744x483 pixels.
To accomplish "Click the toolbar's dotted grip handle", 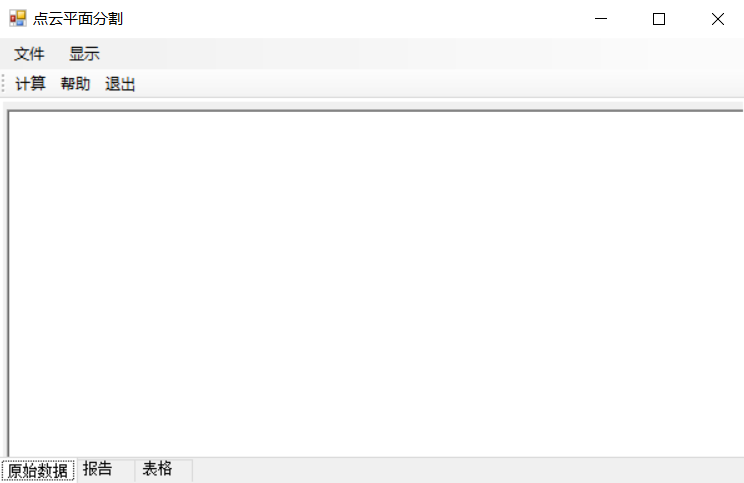I will 3,84.
